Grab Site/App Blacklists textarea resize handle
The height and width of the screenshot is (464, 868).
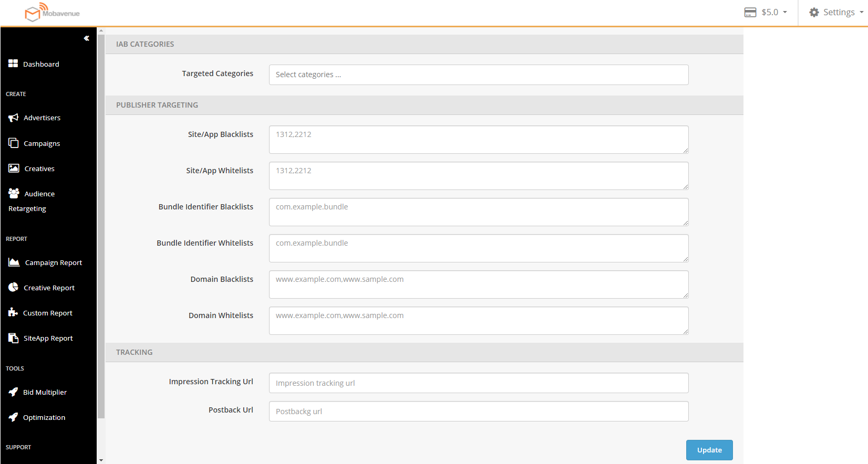click(685, 150)
